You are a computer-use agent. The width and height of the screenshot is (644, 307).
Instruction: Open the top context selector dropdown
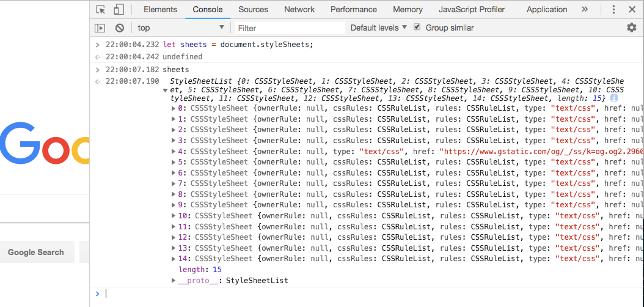pyautogui.click(x=181, y=28)
